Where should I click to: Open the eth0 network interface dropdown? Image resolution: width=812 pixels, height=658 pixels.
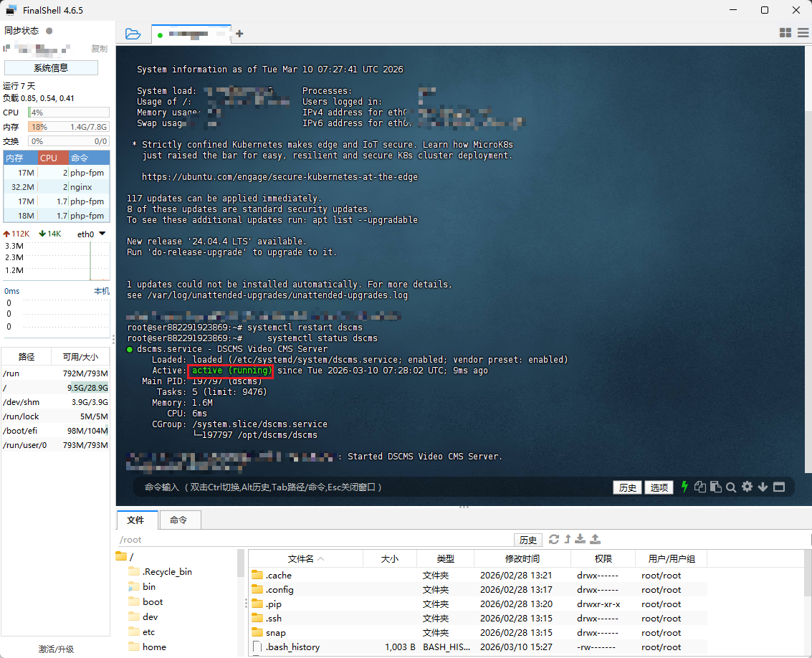[x=102, y=234]
